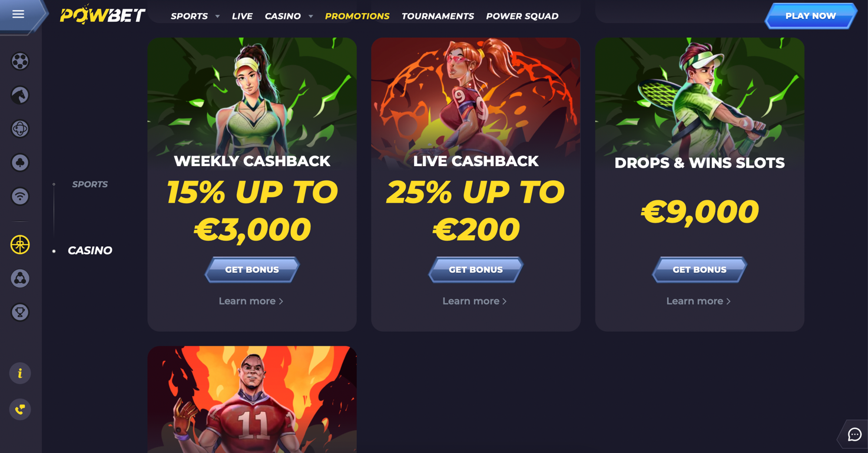Image resolution: width=868 pixels, height=453 pixels.
Task: Click the Play Now button
Action: coord(810,16)
